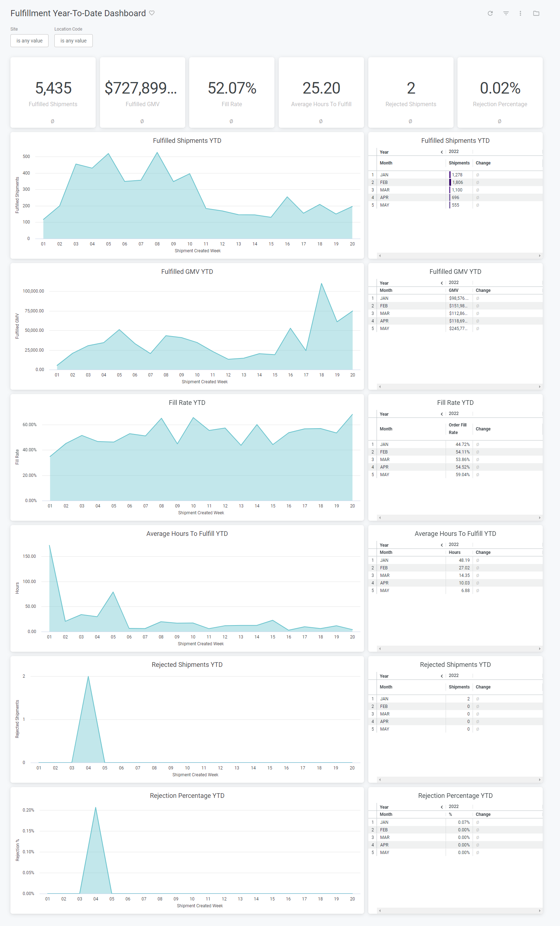Click the 'Rejected Shipments' y-axis label on chart
The width and height of the screenshot is (560, 926).
(17, 719)
